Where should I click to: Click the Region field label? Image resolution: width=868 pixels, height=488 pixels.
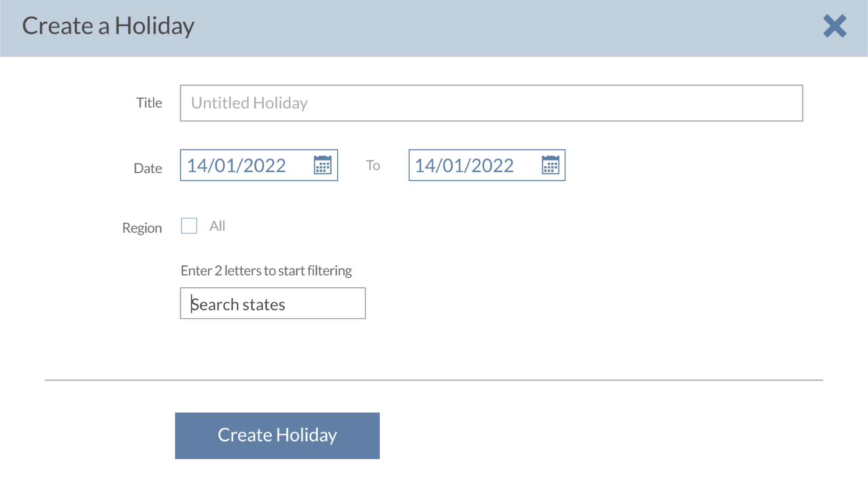click(x=142, y=228)
